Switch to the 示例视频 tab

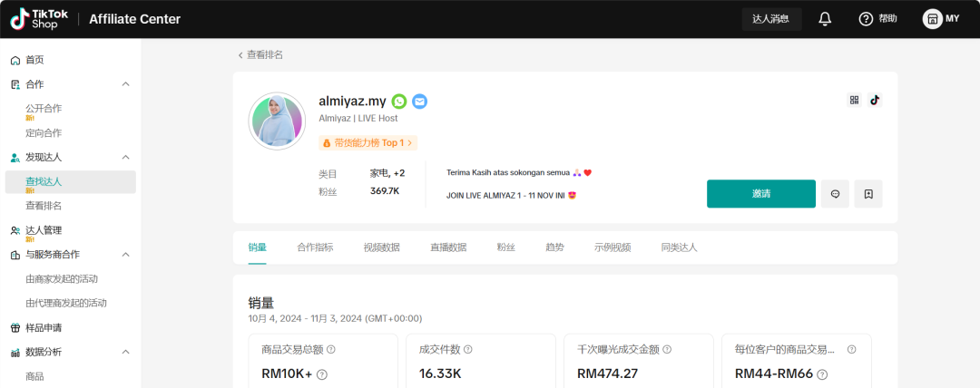[612, 247]
